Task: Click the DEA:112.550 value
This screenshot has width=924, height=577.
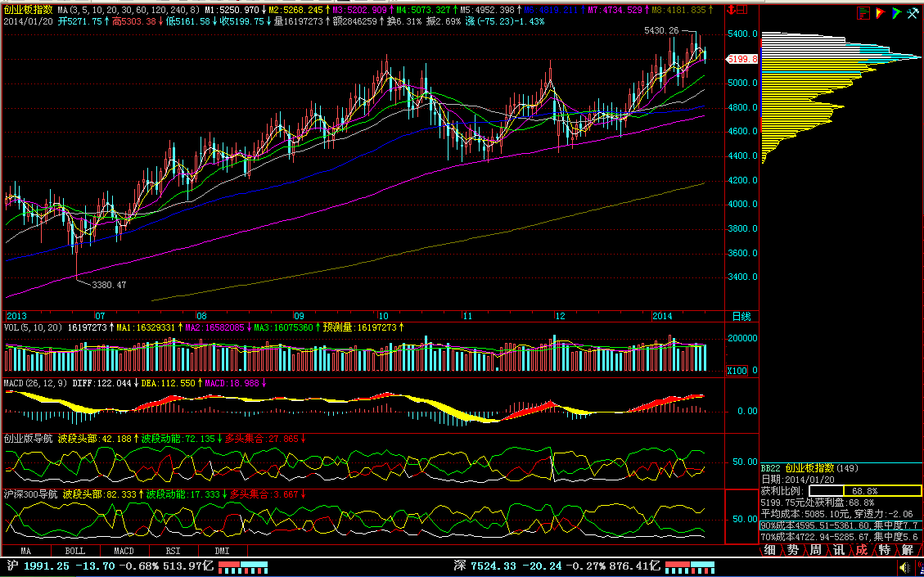Action: pyautogui.click(x=168, y=383)
